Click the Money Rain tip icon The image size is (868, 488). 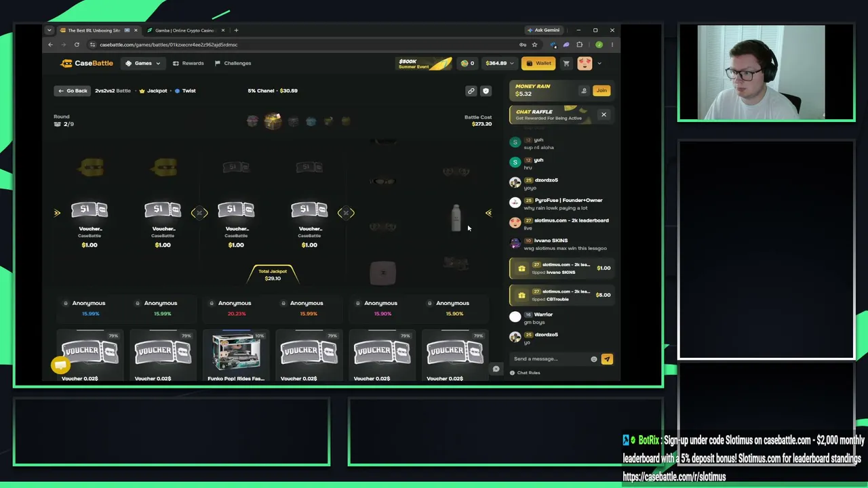tap(584, 90)
